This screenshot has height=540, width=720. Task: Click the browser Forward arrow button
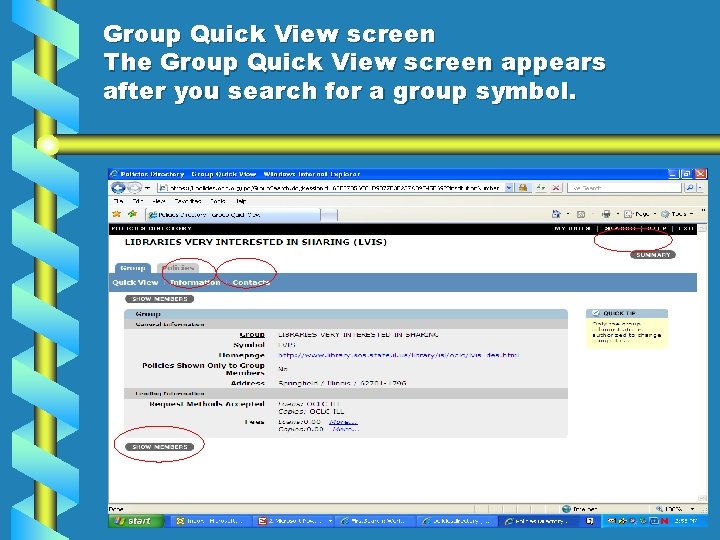pyautogui.click(x=134, y=188)
